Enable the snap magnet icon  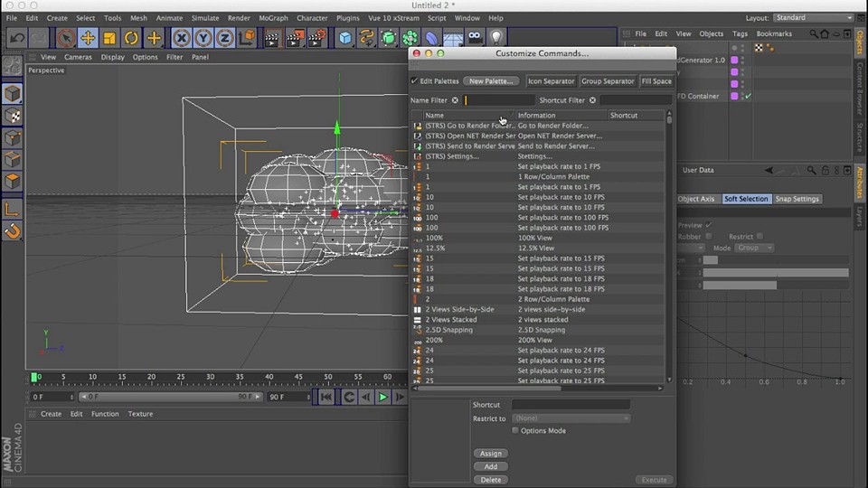(12, 230)
